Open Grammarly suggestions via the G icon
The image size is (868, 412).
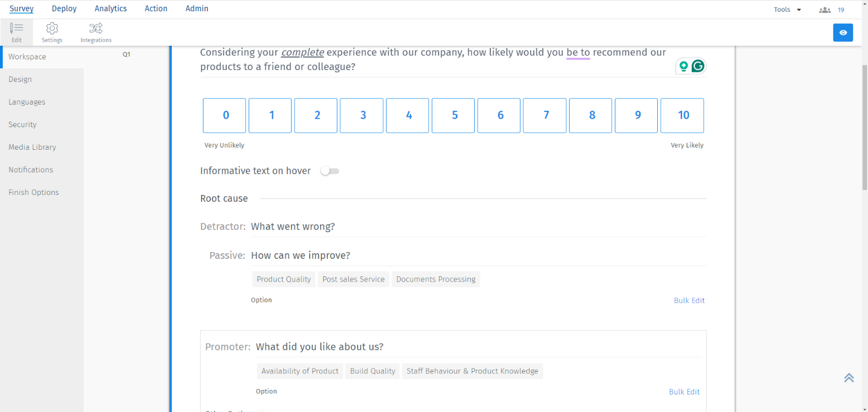(x=698, y=66)
